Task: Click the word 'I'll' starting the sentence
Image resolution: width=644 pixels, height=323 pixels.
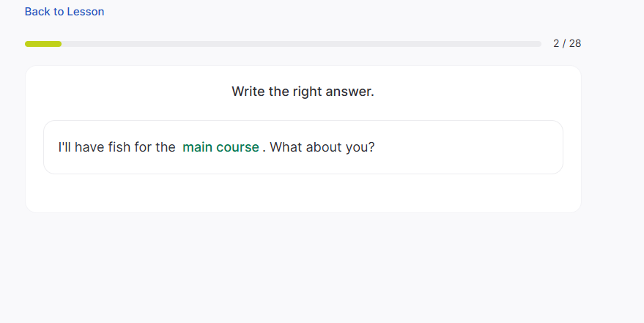Action: (x=65, y=147)
